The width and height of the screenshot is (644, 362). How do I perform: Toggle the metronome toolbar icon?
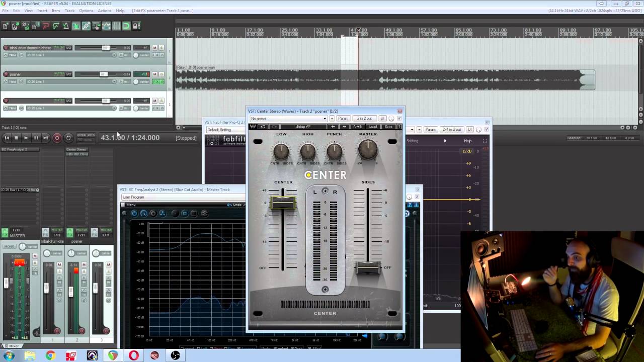(66, 26)
